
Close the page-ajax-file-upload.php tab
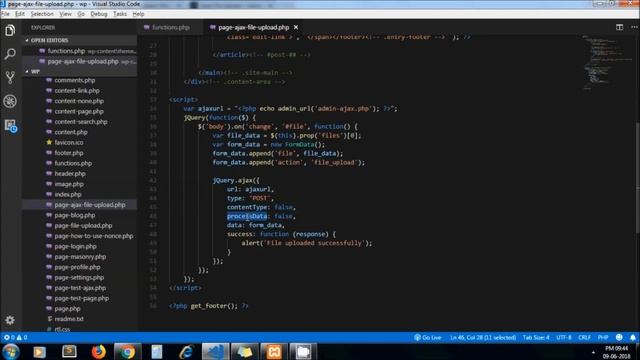tap(296, 27)
